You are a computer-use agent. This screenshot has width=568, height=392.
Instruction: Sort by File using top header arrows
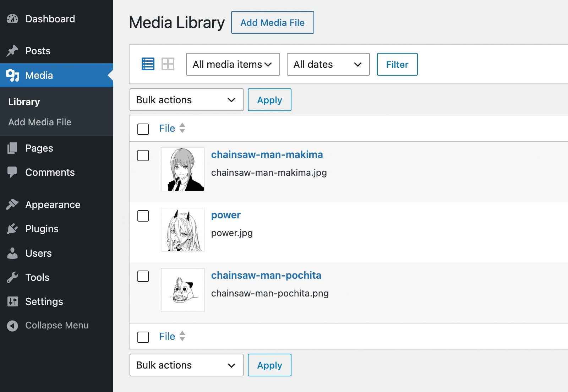182,128
